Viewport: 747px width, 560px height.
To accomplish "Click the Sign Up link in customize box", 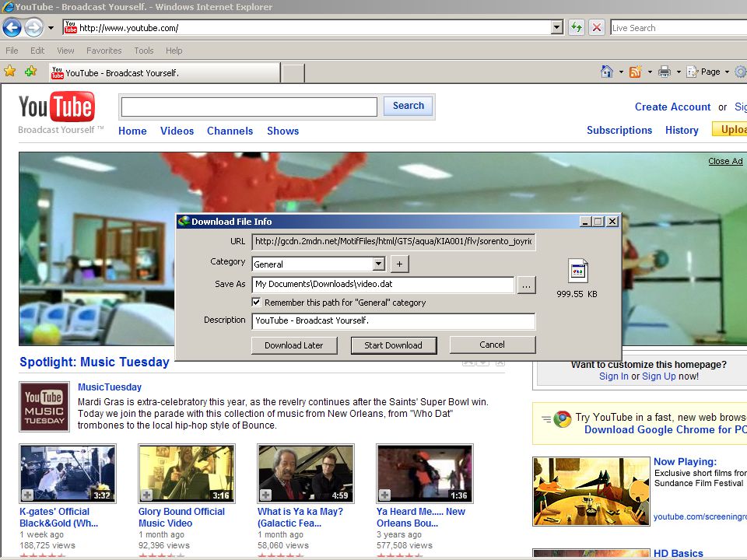I will [659, 376].
